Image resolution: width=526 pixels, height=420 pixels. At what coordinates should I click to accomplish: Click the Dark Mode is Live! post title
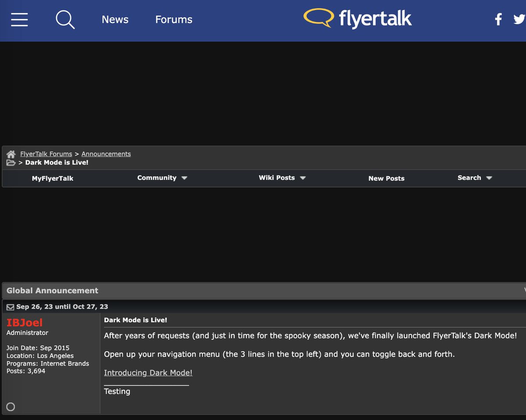135,320
